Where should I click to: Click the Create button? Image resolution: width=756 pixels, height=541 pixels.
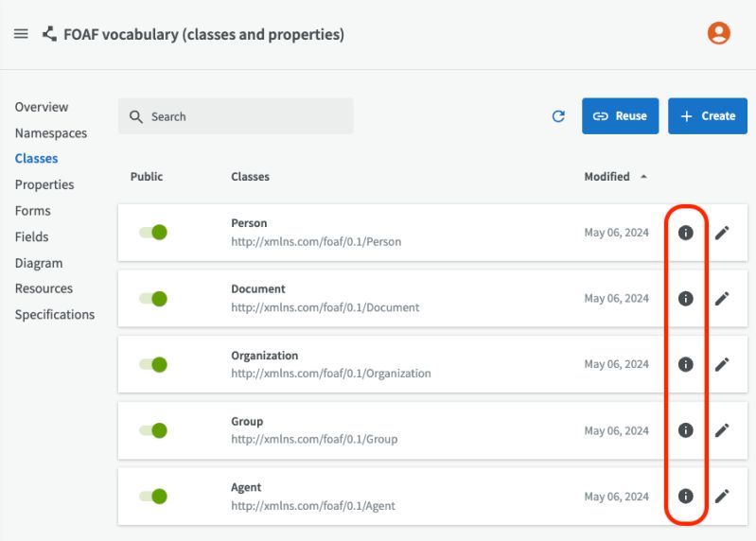tap(707, 116)
